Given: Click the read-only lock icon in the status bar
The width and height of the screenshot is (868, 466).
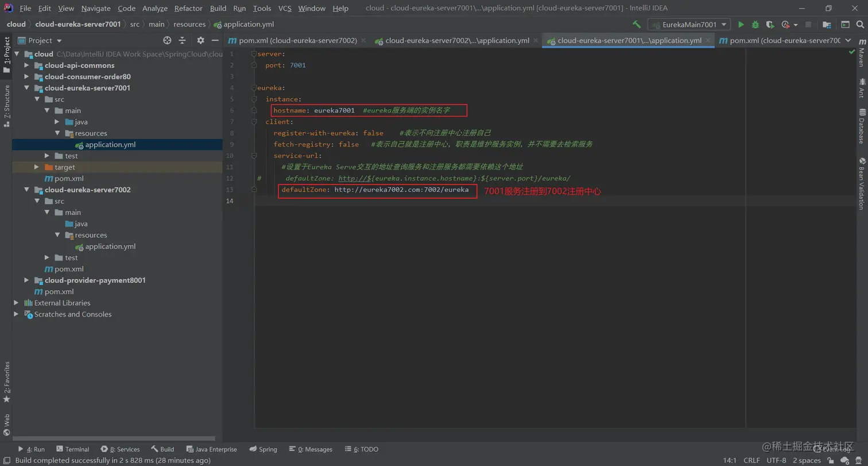Looking at the screenshot, I should click(x=831, y=460).
